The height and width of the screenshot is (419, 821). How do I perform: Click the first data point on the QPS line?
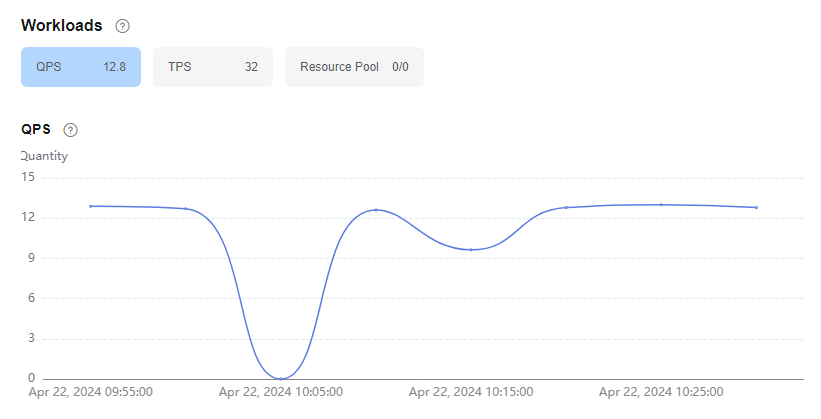[x=91, y=206]
